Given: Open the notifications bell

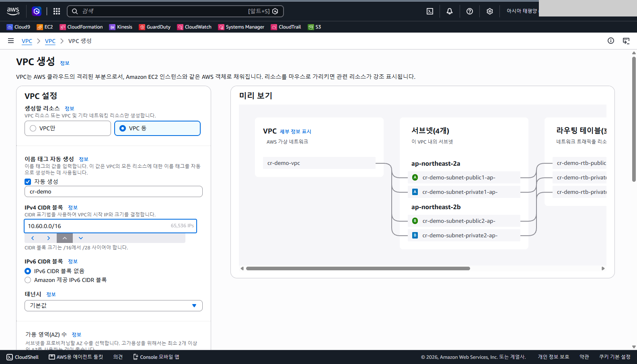Looking at the screenshot, I should click(450, 11).
